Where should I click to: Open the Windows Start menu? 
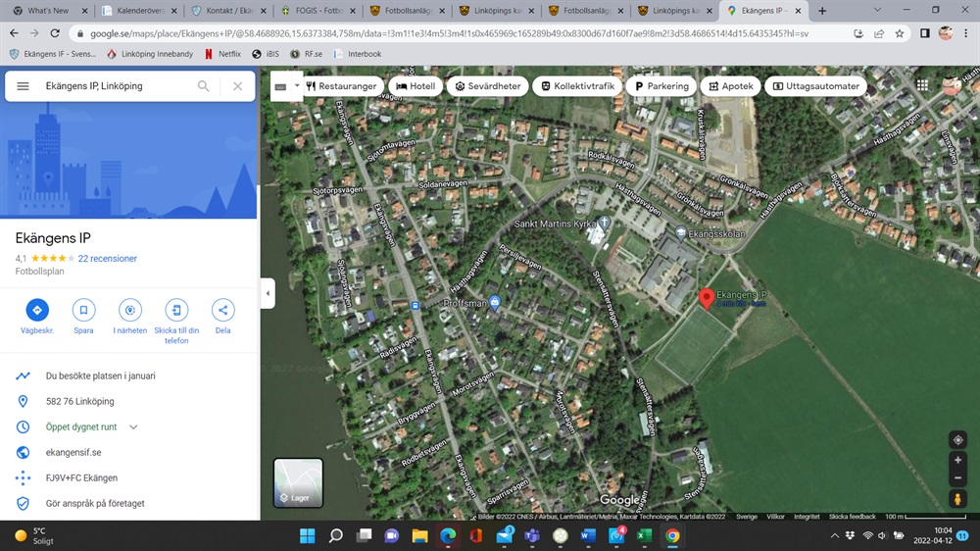point(308,536)
